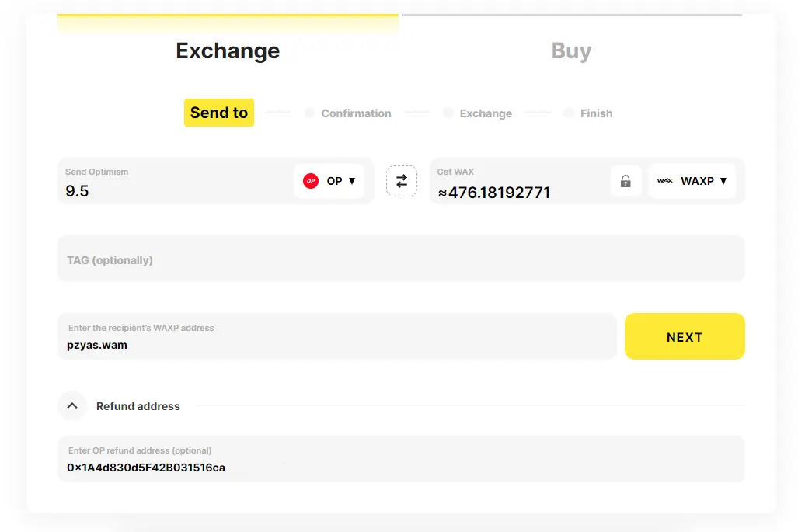This screenshot has height=532, width=798.
Task: Edit the recipient's WAXP address field
Action: 337,336
